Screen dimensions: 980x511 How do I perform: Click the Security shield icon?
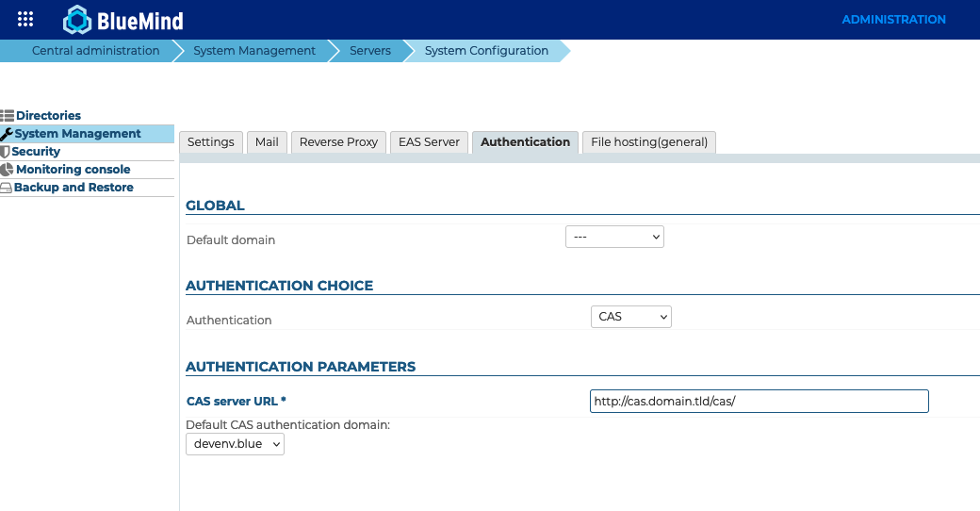point(6,152)
